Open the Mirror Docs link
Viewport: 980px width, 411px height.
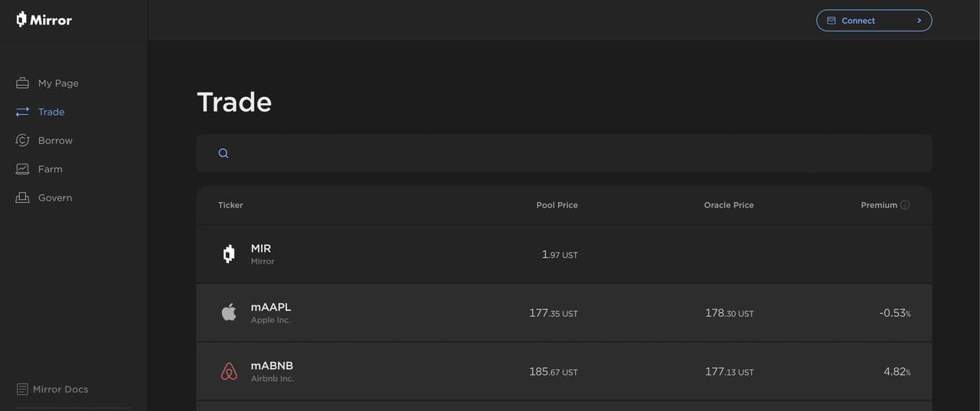(60, 390)
